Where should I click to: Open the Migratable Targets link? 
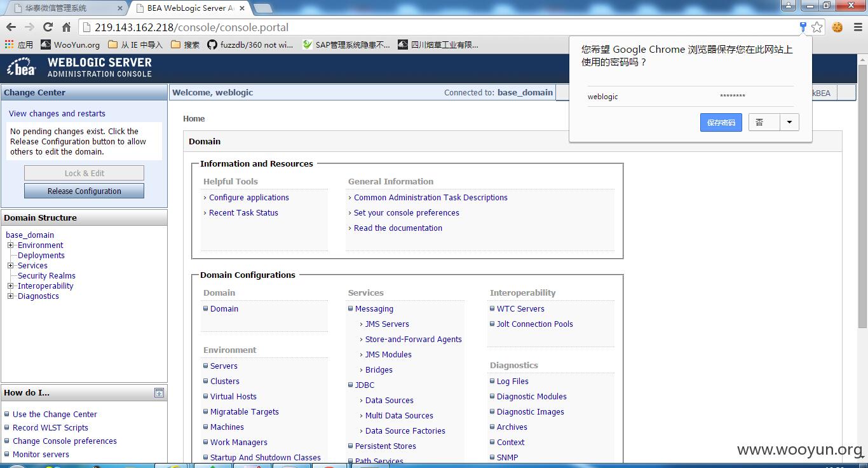point(245,411)
